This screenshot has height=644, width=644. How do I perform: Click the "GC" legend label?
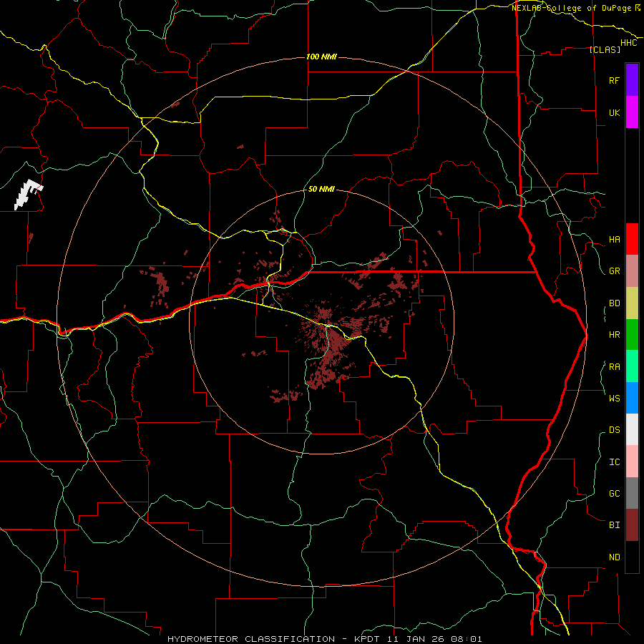coord(614,493)
